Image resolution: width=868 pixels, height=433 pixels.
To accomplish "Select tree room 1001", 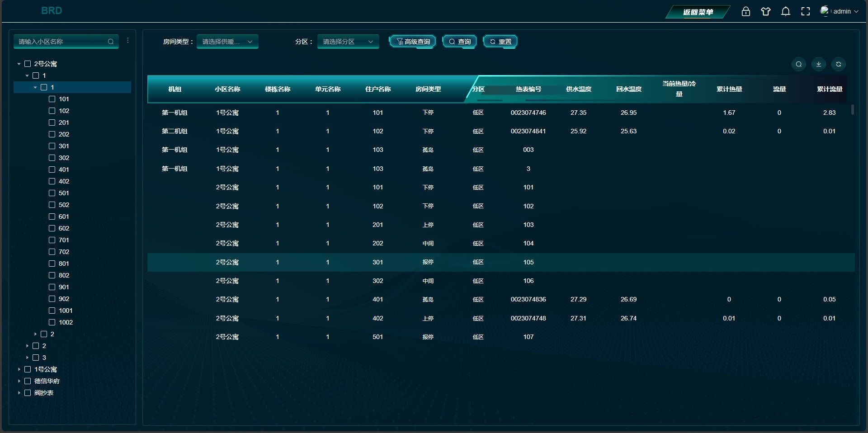I will point(66,311).
